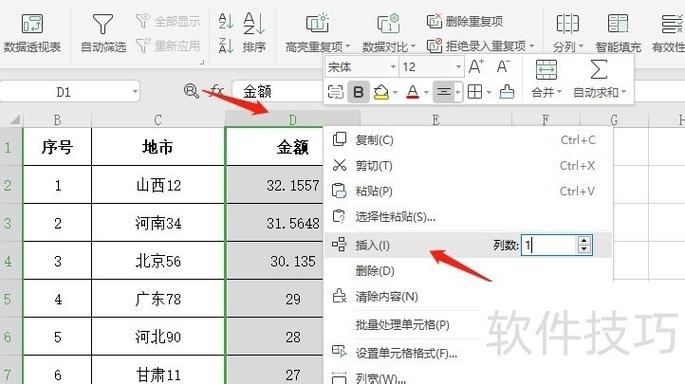Click the 列数 spinner up arrow
Image resolution: width=685 pixels, height=384 pixels.
click(585, 240)
